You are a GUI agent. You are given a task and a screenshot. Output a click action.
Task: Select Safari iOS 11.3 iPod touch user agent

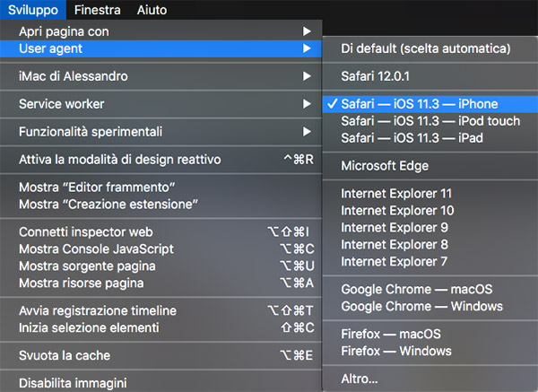pyautogui.click(x=430, y=121)
